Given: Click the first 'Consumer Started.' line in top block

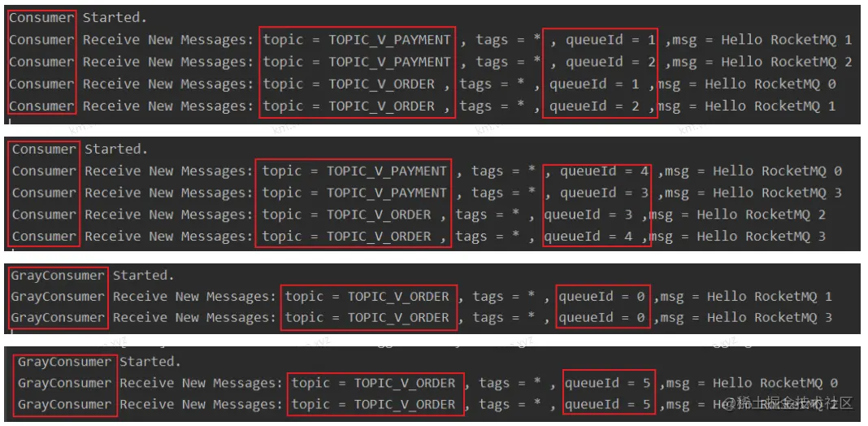Looking at the screenshot, I should (x=78, y=18).
